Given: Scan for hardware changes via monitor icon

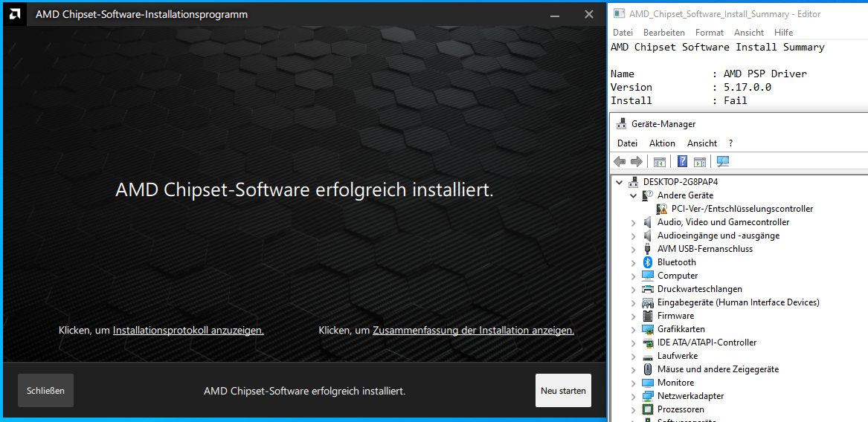Looking at the screenshot, I should (723, 161).
